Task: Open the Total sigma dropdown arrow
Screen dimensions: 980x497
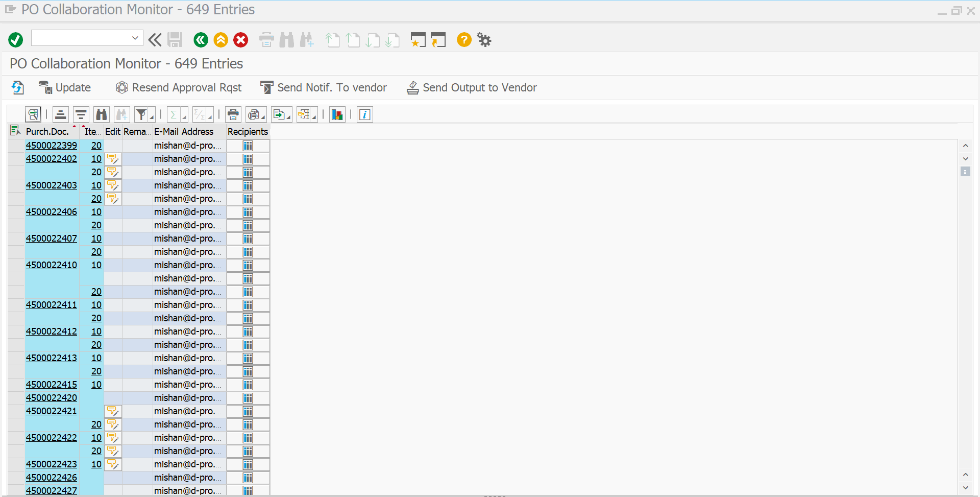Action: tap(184, 117)
